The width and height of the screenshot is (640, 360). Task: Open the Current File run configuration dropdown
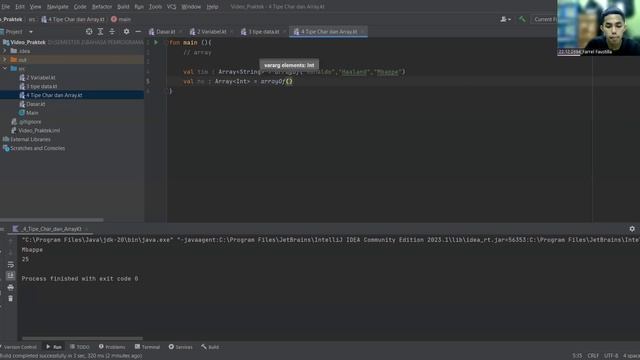coord(545,19)
